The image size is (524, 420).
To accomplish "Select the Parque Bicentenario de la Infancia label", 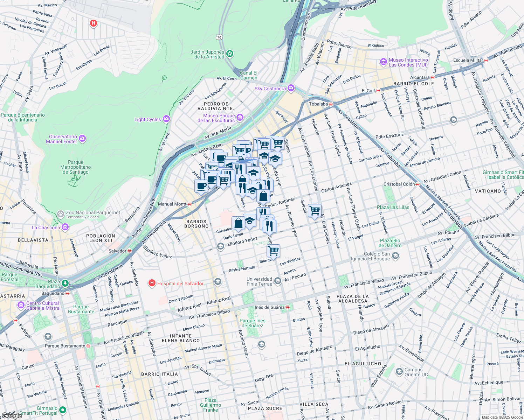I will pos(23,117).
